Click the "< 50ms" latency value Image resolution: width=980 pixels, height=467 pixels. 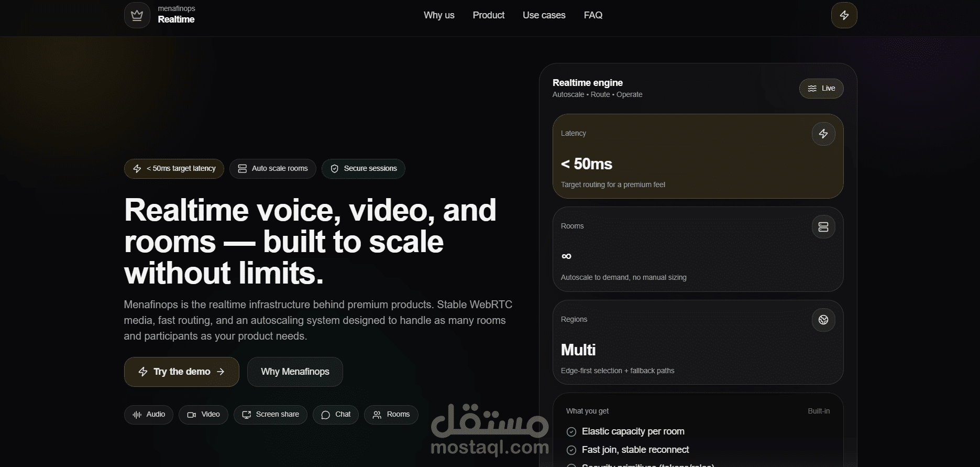click(x=587, y=164)
